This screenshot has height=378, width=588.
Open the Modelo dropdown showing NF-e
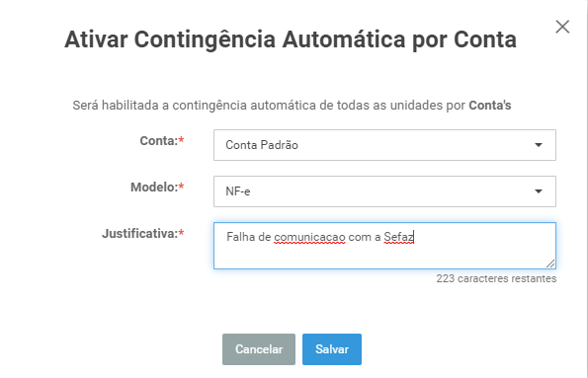384,191
